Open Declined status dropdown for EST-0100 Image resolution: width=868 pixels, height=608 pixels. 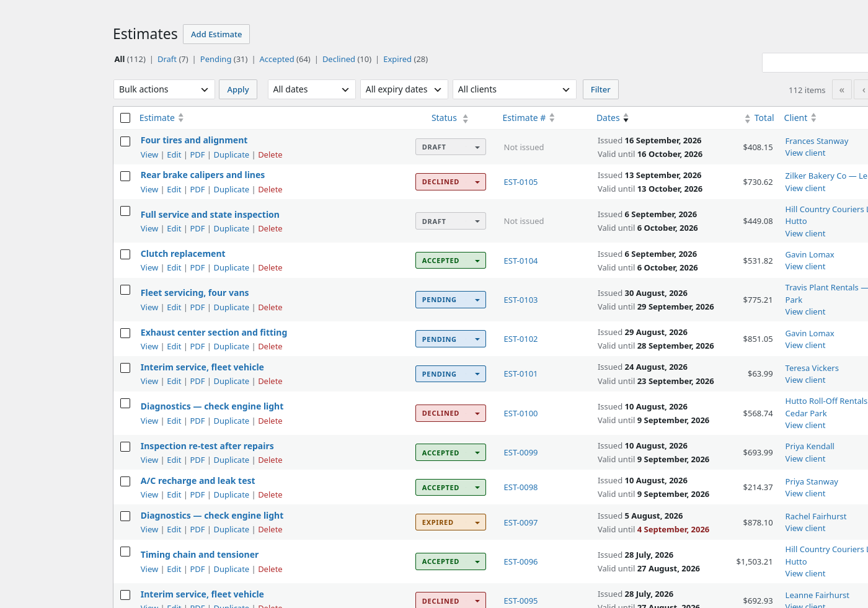click(x=451, y=413)
